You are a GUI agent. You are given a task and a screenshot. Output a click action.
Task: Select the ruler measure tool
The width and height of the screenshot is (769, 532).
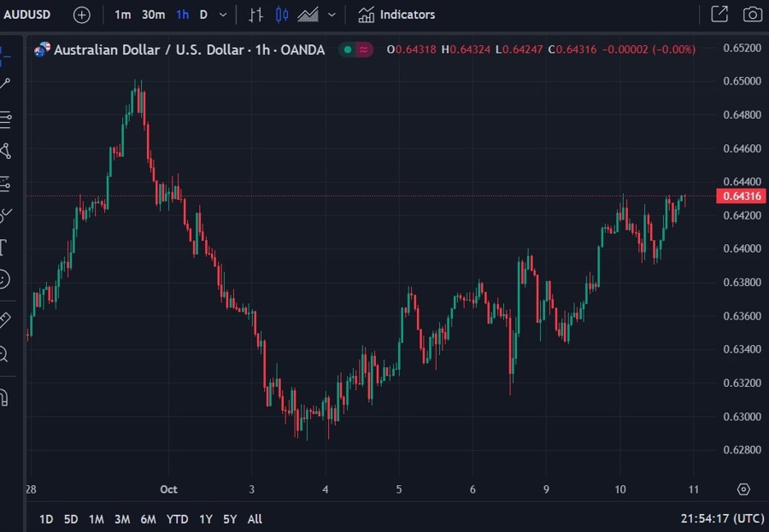[4, 320]
